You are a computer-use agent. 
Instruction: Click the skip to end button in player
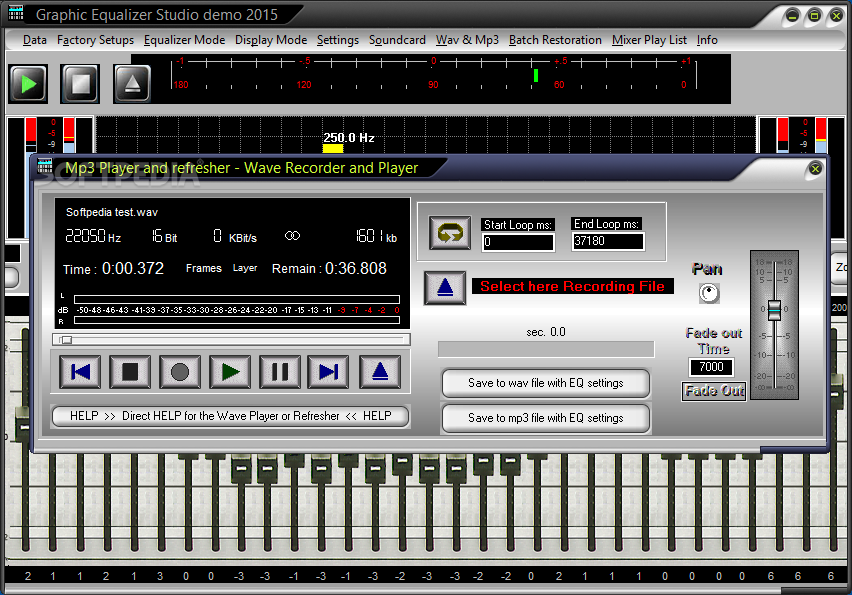click(328, 372)
